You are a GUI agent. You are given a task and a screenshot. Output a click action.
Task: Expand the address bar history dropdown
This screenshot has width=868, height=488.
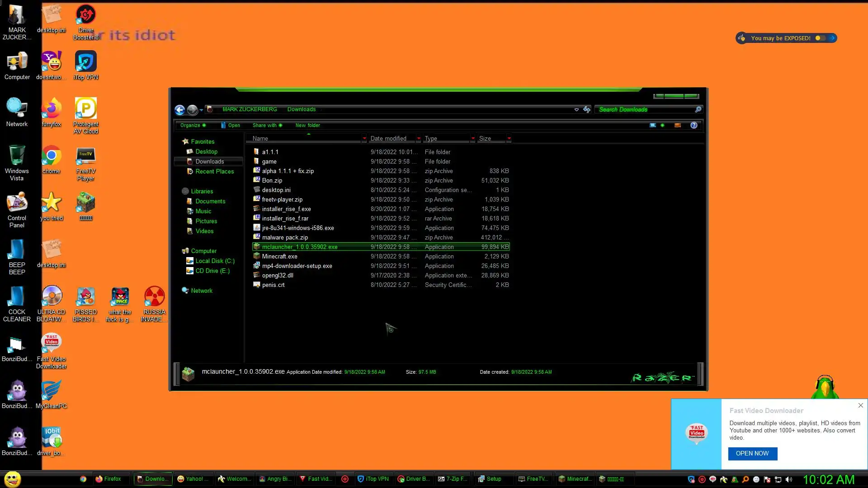tap(576, 109)
